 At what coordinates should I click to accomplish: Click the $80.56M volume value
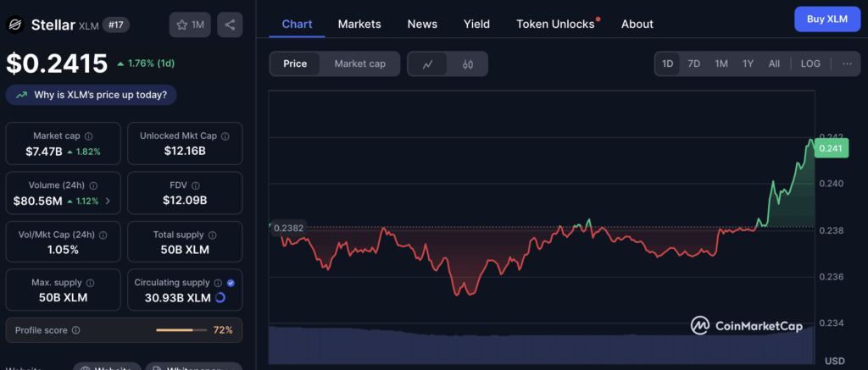pyautogui.click(x=37, y=202)
